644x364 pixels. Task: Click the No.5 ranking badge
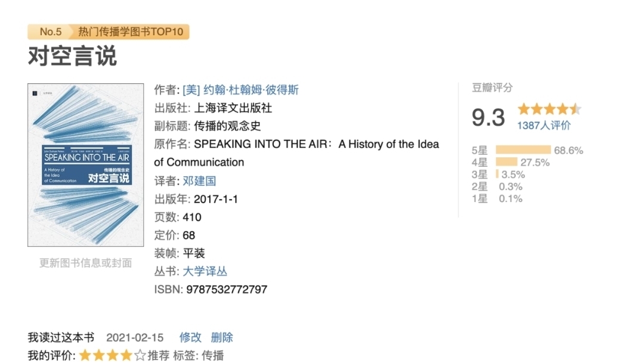(x=50, y=32)
